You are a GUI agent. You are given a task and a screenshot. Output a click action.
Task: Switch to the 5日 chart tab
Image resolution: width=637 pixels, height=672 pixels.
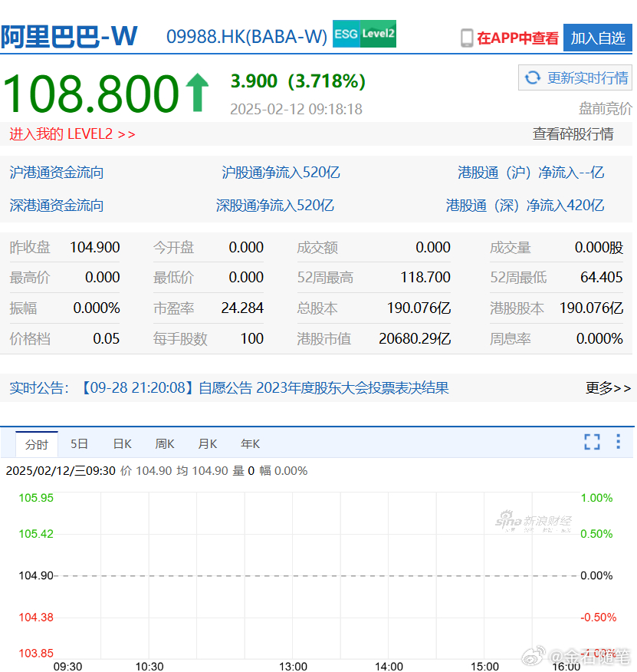pos(79,444)
